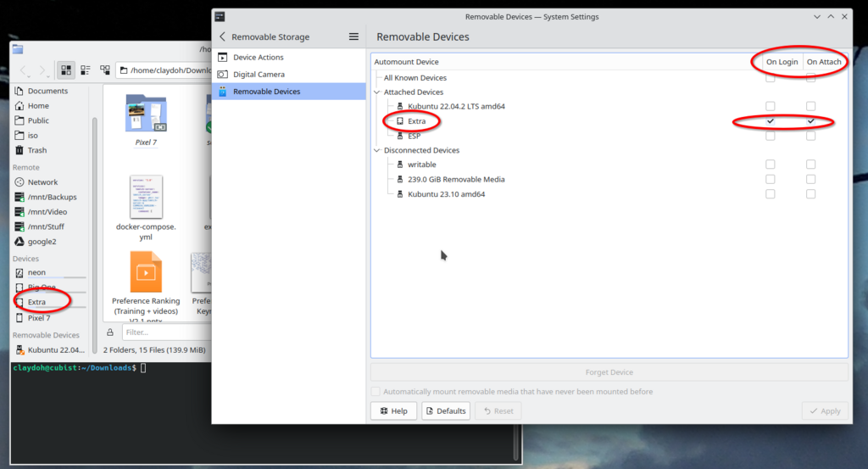Screen dimensions: 868x469
Task: Open Trash in Dolphin places sidebar
Action: (36, 150)
